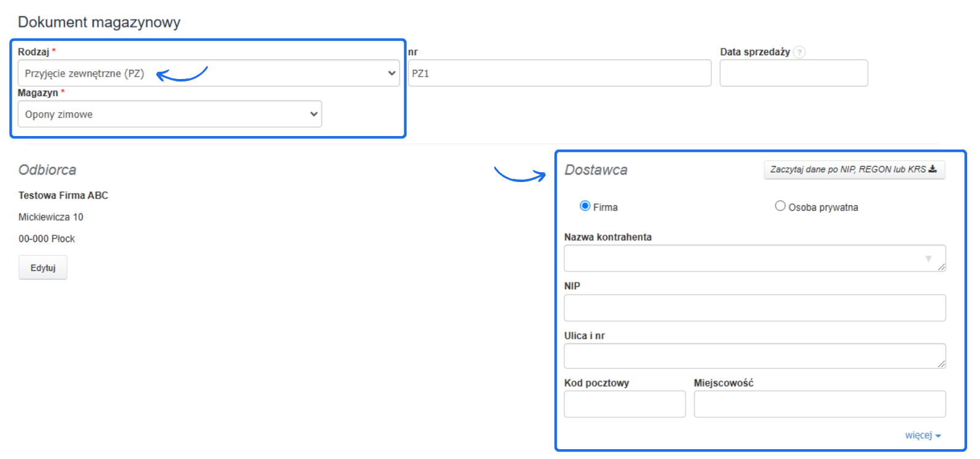The width and height of the screenshot is (980, 459).
Task: Expand more supplier fields with the więcej caret
Action: 938,436
